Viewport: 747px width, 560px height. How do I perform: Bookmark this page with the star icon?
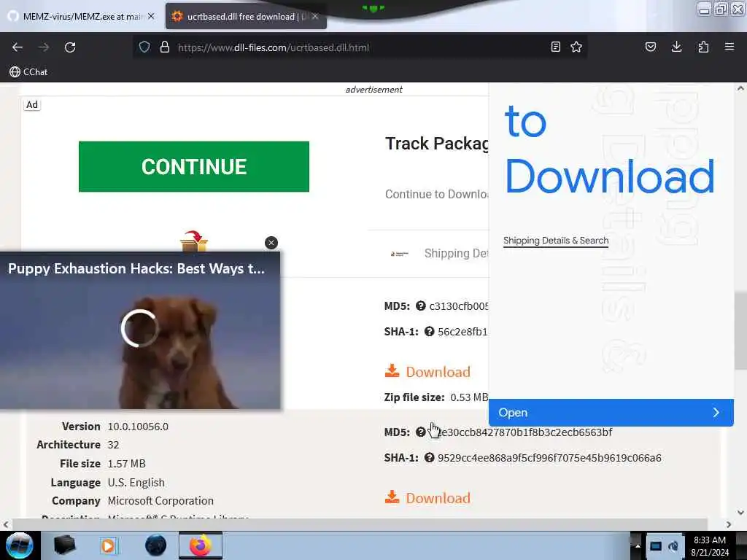click(x=576, y=47)
